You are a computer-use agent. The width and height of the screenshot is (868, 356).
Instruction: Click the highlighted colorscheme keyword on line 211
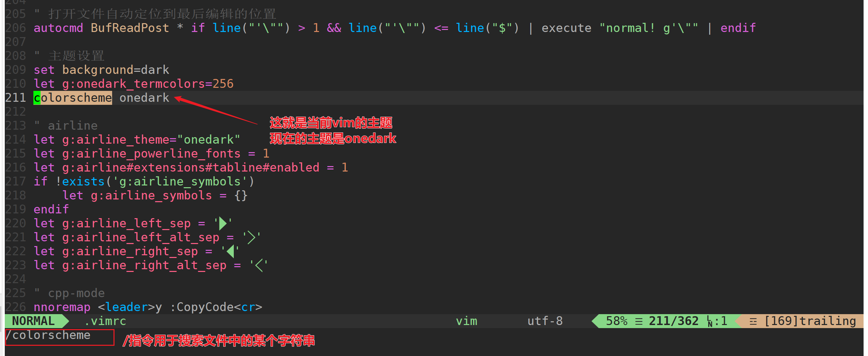pos(73,98)
